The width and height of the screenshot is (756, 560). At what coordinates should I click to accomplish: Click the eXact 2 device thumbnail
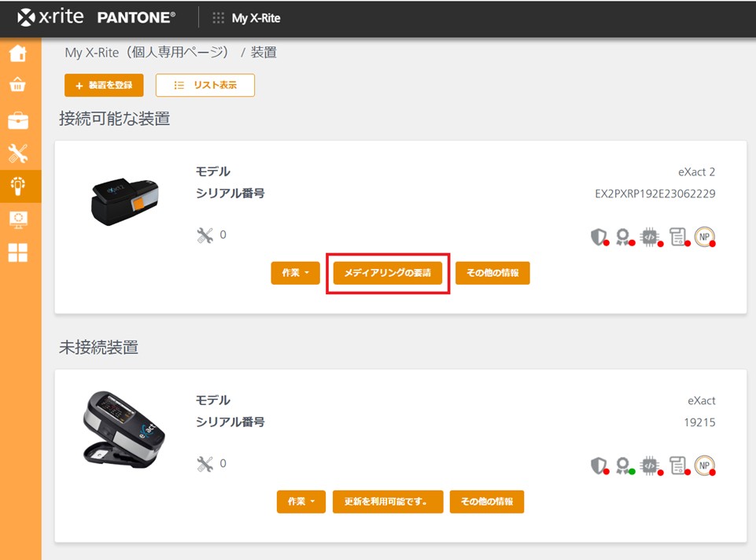click(124, 202)
